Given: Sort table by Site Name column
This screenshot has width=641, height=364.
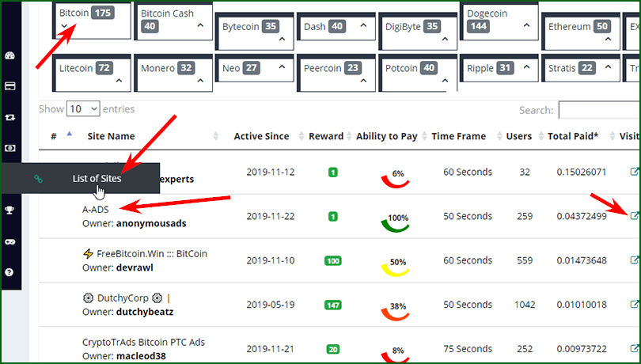Looking at the screenshot, I should [111, 136].
